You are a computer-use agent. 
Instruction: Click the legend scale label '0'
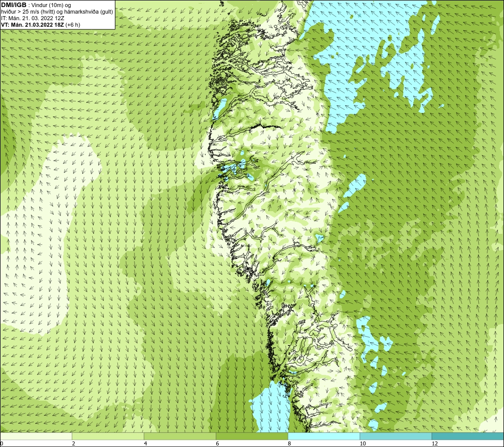tap(2, 444)
